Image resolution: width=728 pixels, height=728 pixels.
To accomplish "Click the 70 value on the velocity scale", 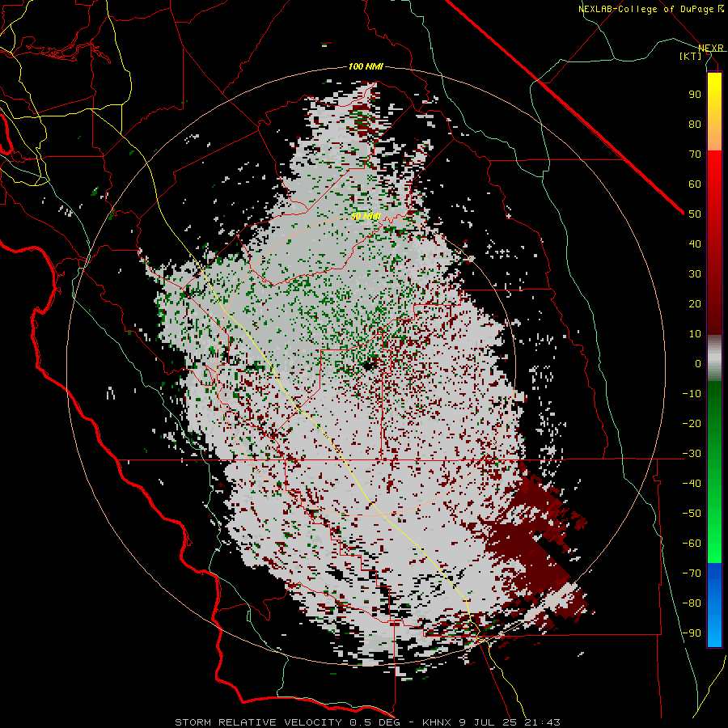I will coord(695,154).
